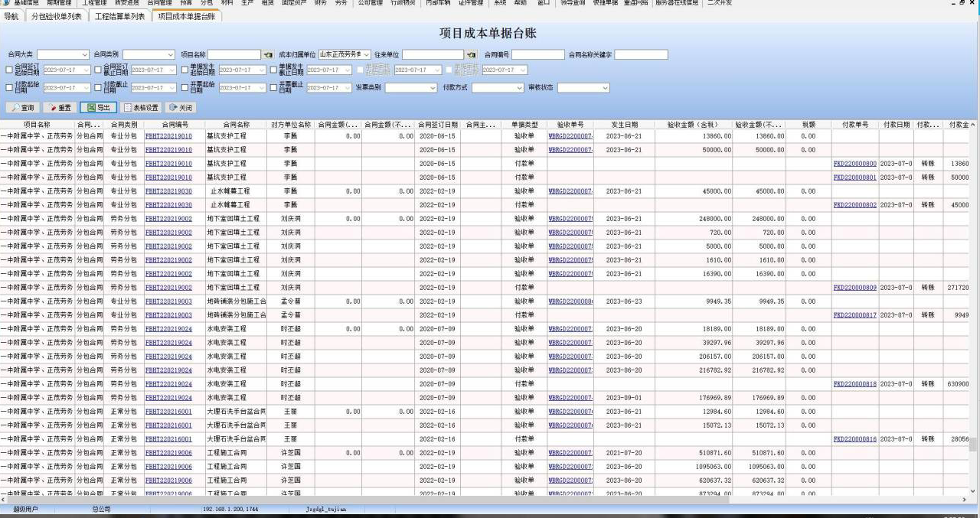
Task: Toggle the 开票截止日期 checkbox
Action: pos(273,87)
